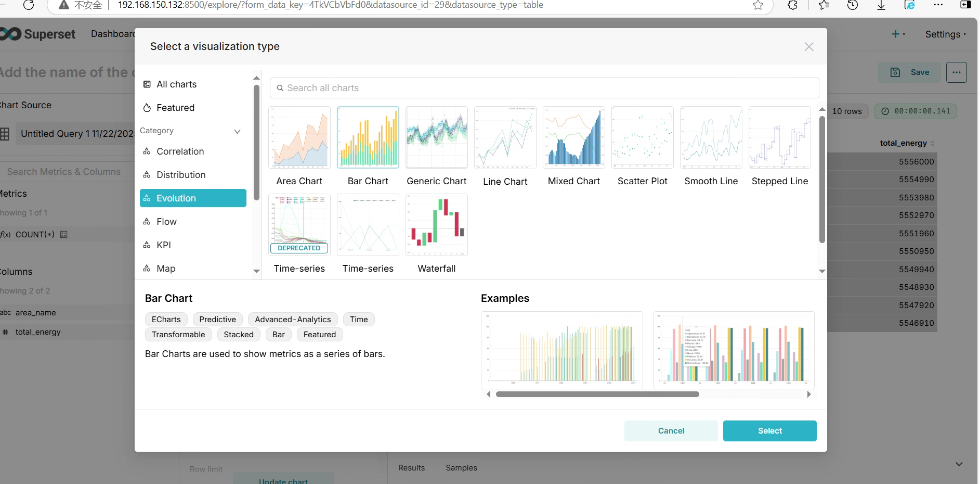Click the Transformable tag

point(178,335)
